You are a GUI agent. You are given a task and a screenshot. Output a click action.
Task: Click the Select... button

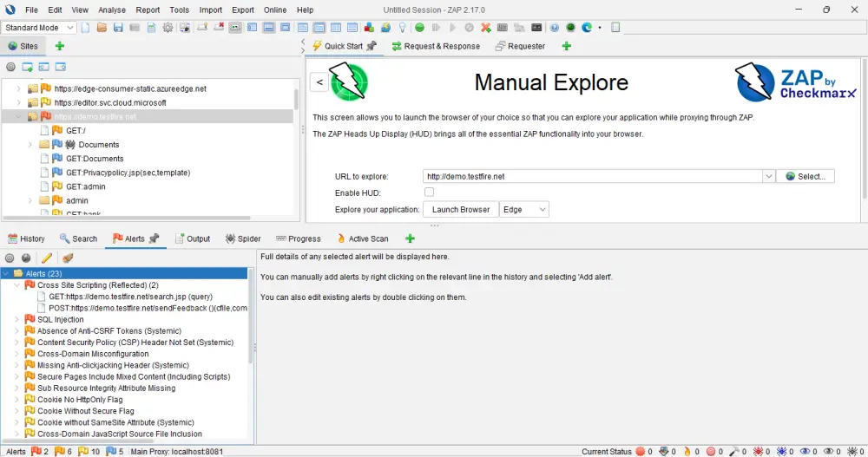pyautogui.click(x=806, y=177)
